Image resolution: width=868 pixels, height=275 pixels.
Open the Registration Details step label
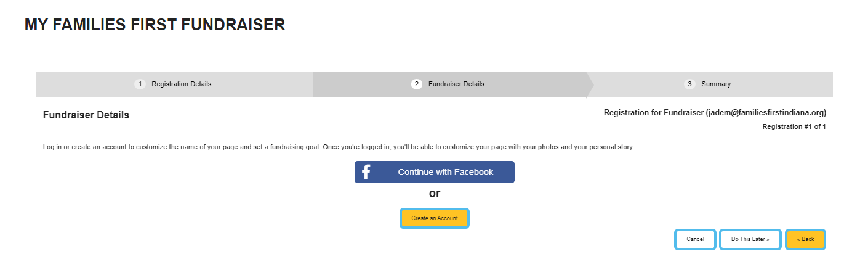coord(182,84)
